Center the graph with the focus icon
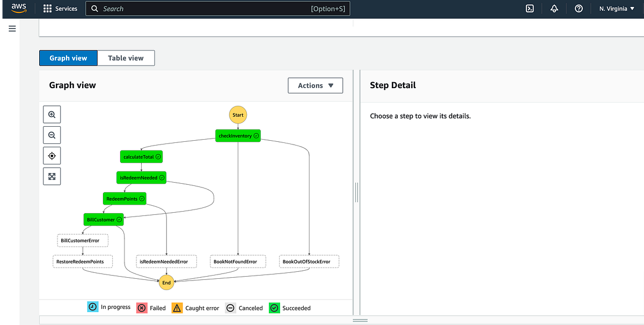 click(x=52, y=155)
